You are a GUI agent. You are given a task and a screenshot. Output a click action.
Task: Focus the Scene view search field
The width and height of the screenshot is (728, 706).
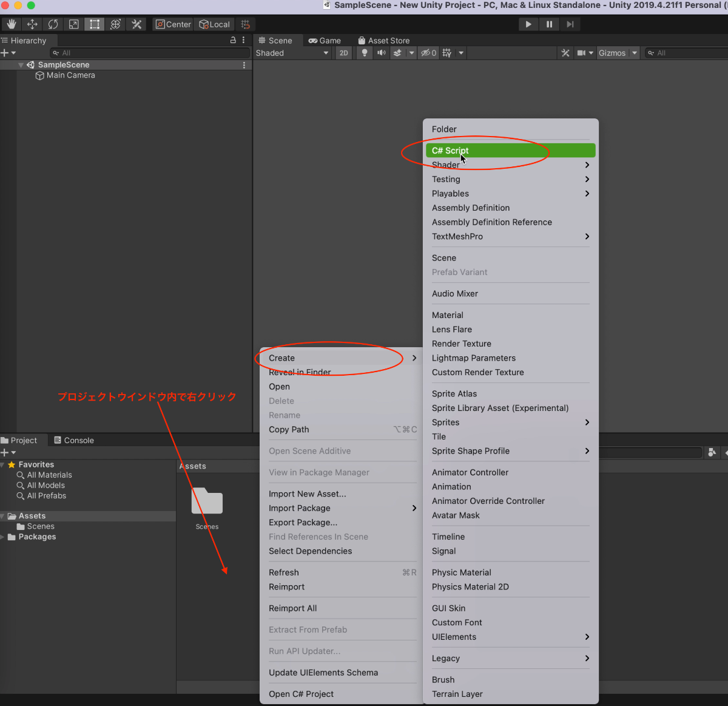(x=686, y=53)
